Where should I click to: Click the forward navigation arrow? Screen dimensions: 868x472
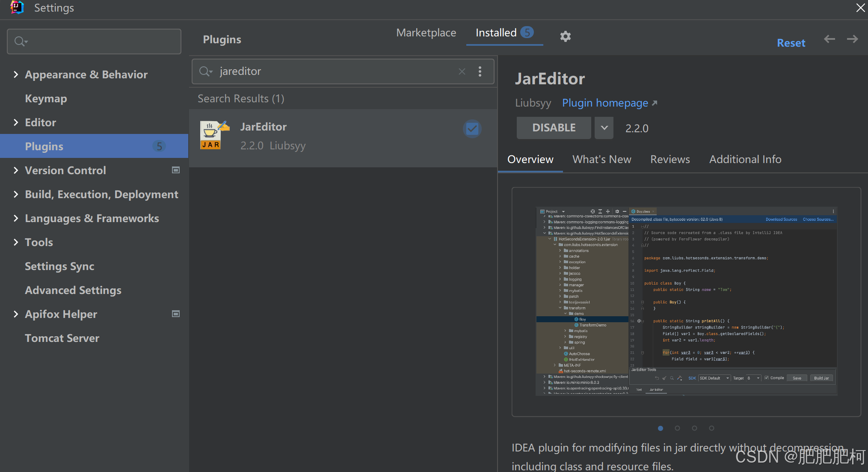852,39
